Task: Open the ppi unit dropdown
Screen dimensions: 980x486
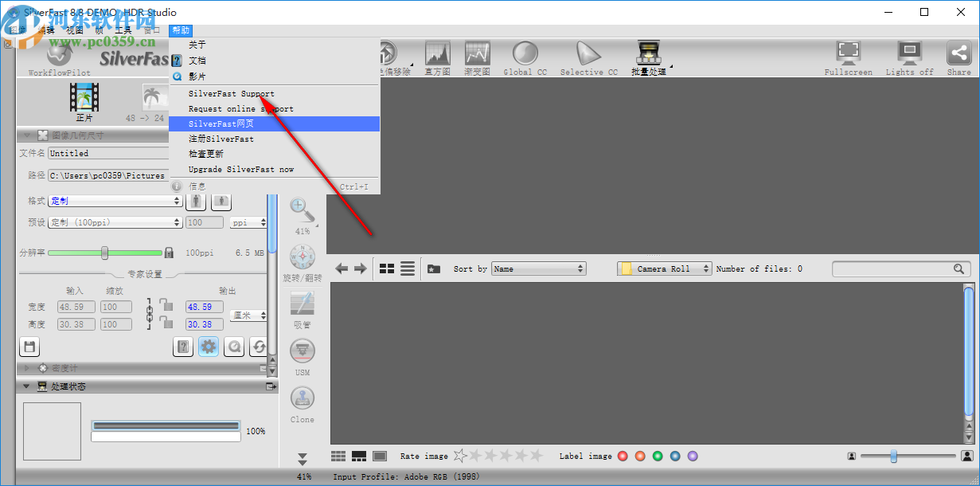Action: pos(248,222)
